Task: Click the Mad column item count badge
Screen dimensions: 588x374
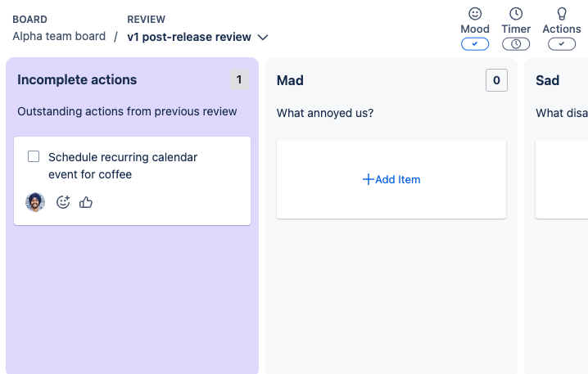Action: (496, 80)
